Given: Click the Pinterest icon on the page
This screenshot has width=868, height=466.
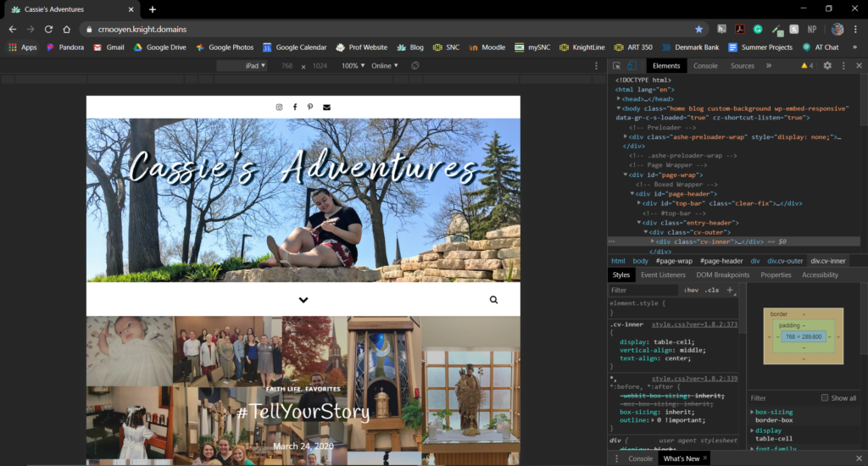Looking at the screenshot, I should click(310, 107).
